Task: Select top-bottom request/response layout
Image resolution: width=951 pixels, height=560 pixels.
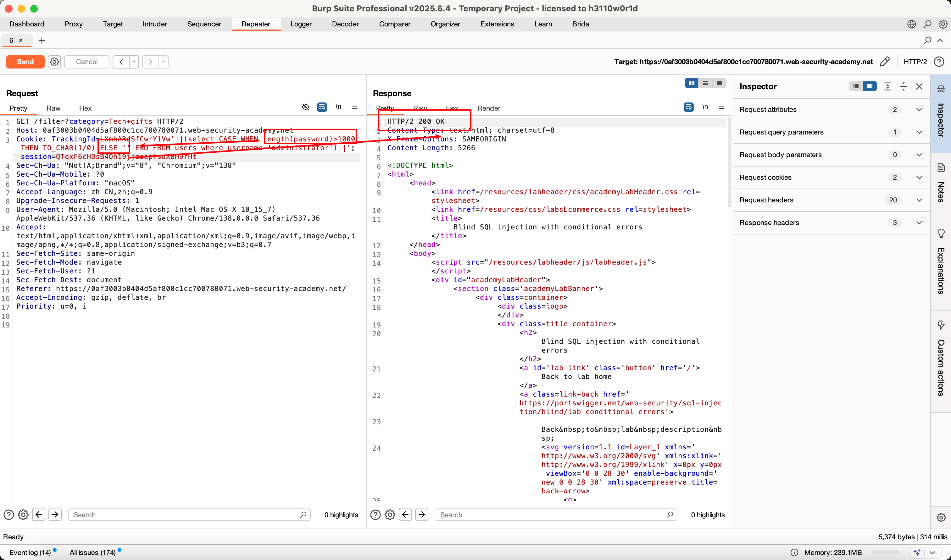Action: (706, 83)
